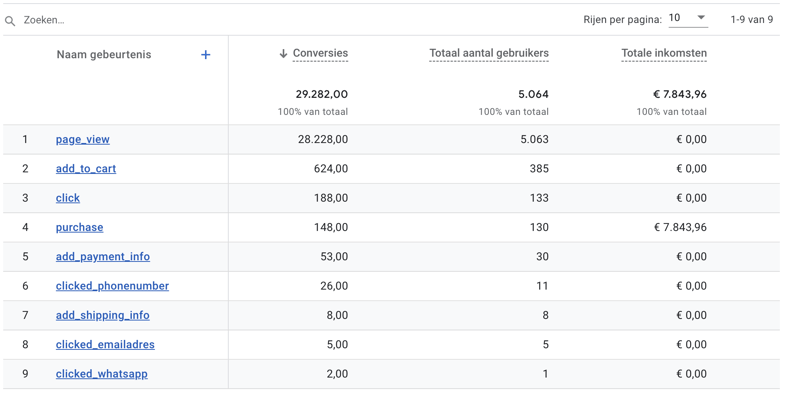787x393 pixels.
Task: Open the clicked_phonenumber event link
Action: click(112, 286)
